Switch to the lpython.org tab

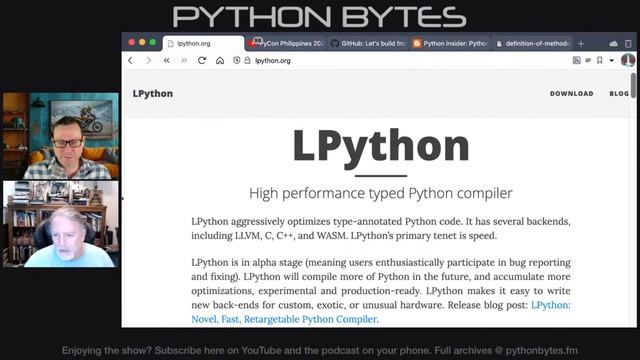click(x=203, y=43)
